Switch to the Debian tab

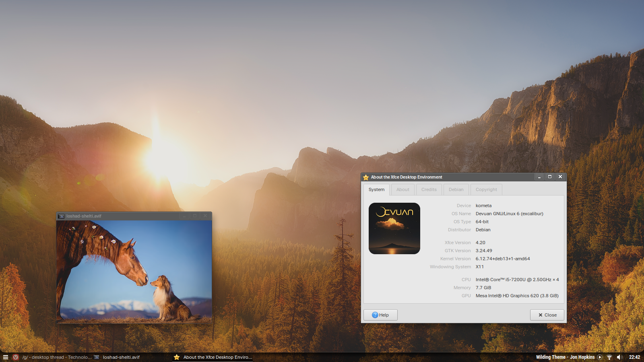pyautogui.click(x=456, y=189)
